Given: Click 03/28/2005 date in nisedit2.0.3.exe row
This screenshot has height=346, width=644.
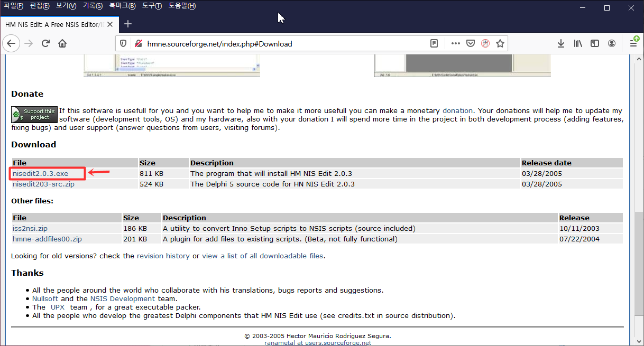Looking at the screenshot, I should 542,173.
